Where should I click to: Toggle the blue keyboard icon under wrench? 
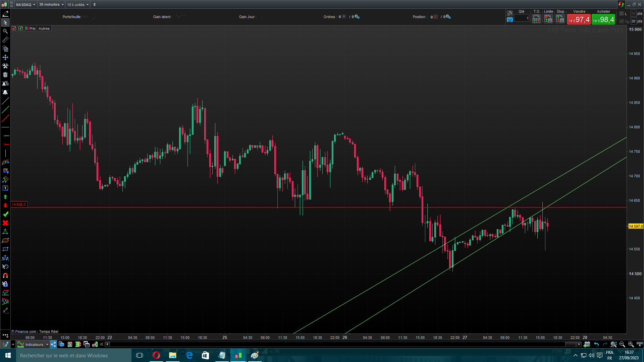click(510, 20)
